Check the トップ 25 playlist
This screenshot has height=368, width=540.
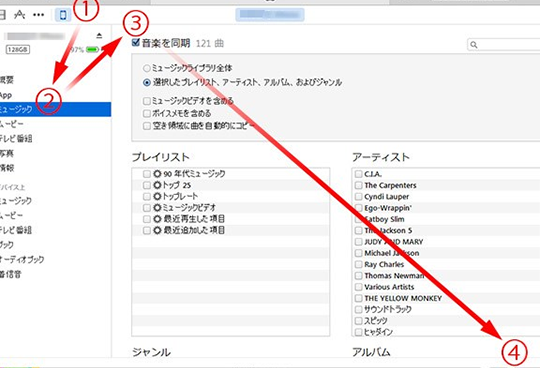(x=147, y=185)
